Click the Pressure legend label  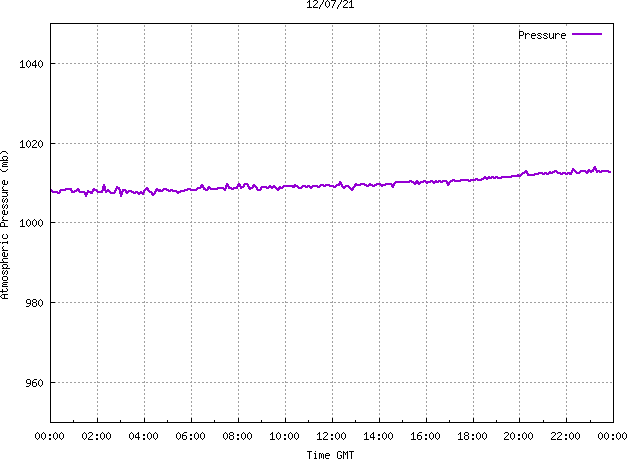542,35
